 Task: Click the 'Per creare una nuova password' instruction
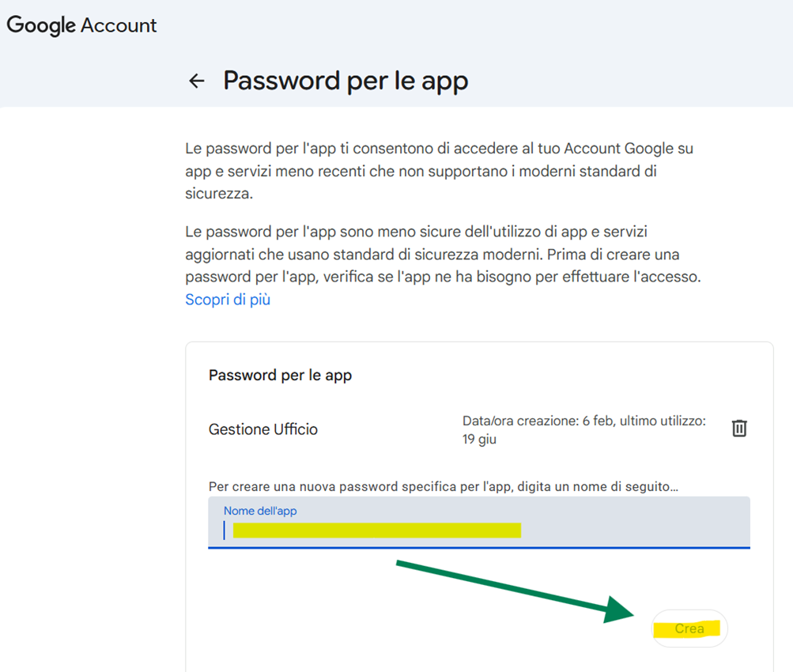[x=443, y=486]
